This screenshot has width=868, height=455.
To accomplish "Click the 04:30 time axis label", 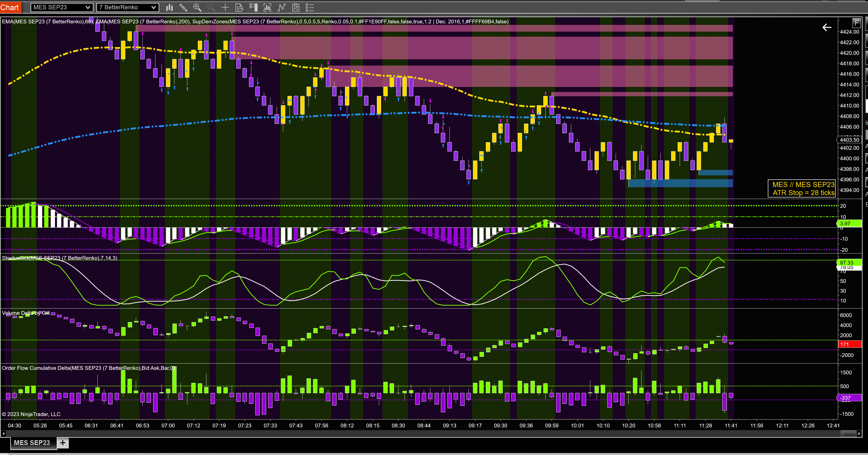I will pyautogui.click(x=15, y=425).
